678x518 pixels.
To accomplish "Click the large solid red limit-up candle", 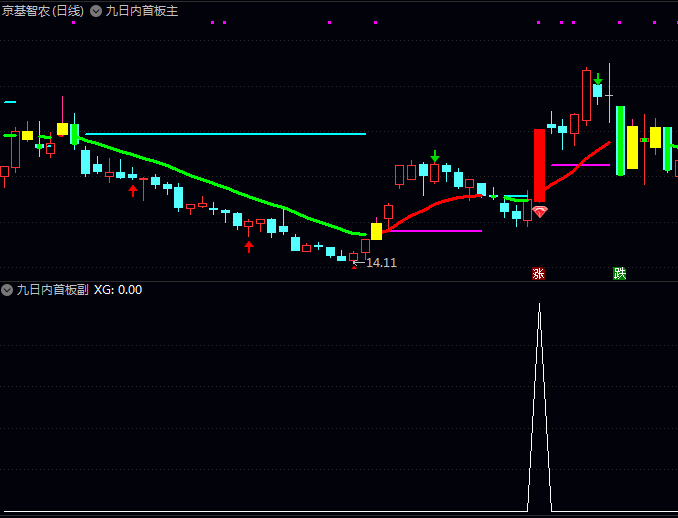I will 539,165.
